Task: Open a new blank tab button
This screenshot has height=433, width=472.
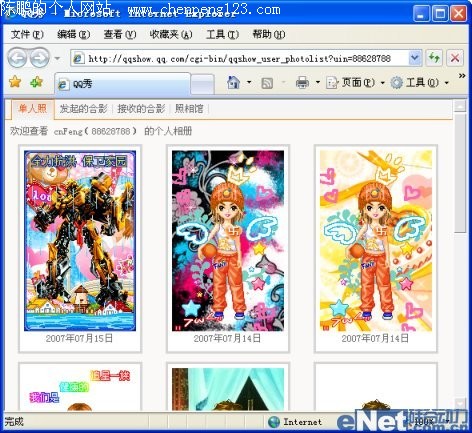Action: tap(202, 84)
